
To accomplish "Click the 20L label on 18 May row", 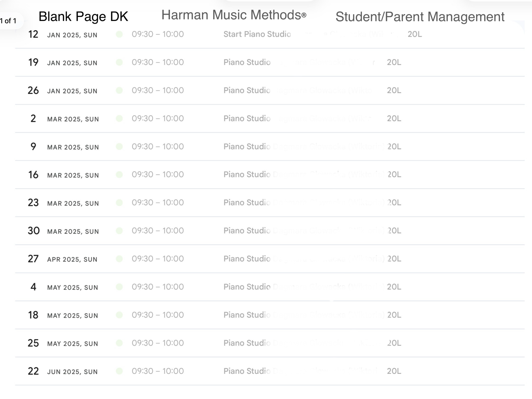I will click(394, 315).
